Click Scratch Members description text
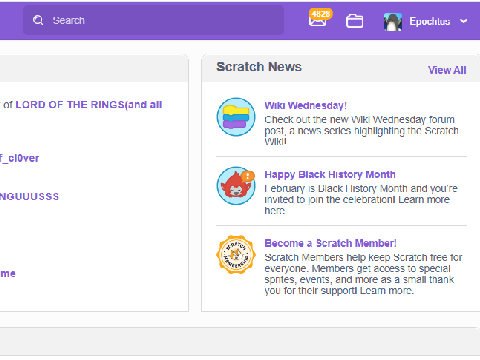480x360 pixels. pyautogui.click(x=363, y=274)
